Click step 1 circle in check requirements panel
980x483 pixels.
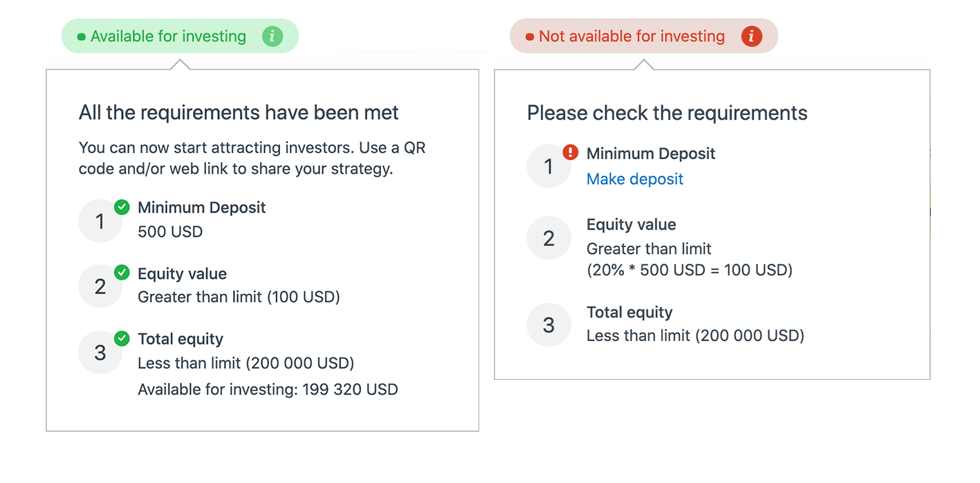pos(548,166)
